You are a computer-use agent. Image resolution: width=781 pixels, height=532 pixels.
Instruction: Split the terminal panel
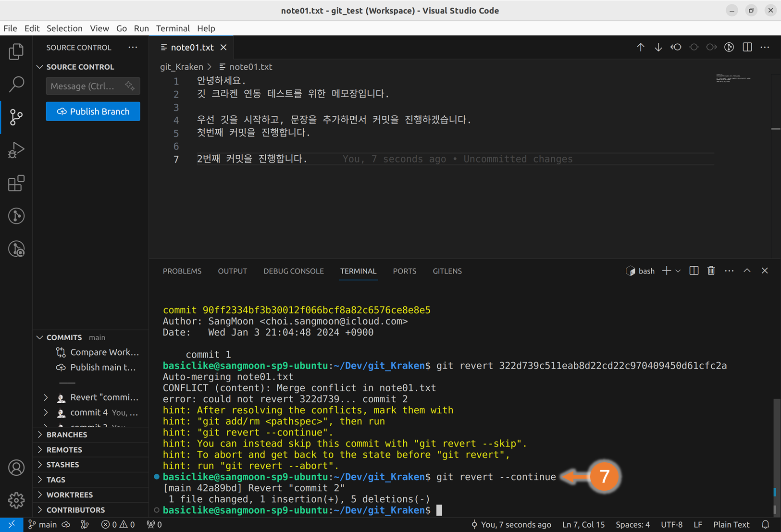(x=694, y=271)
